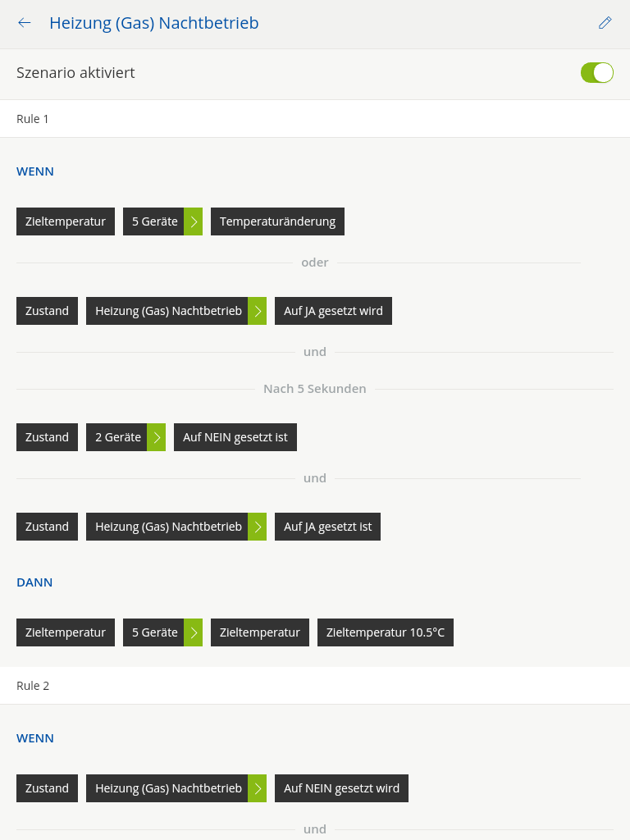Expand chevron beside Nachtbetrieb 'Auf JA gesetzt wird'
630x840 pixels.
[257, 311]
